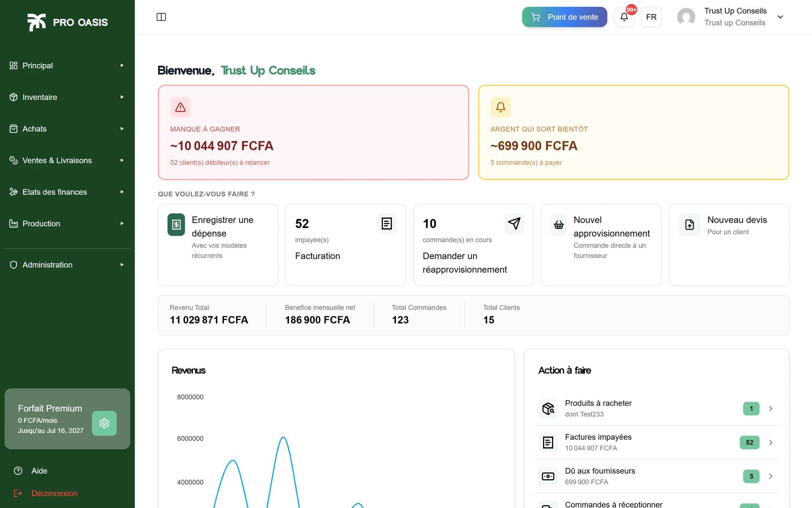
Task: Click the Aide link
Action: click(39, 471)
